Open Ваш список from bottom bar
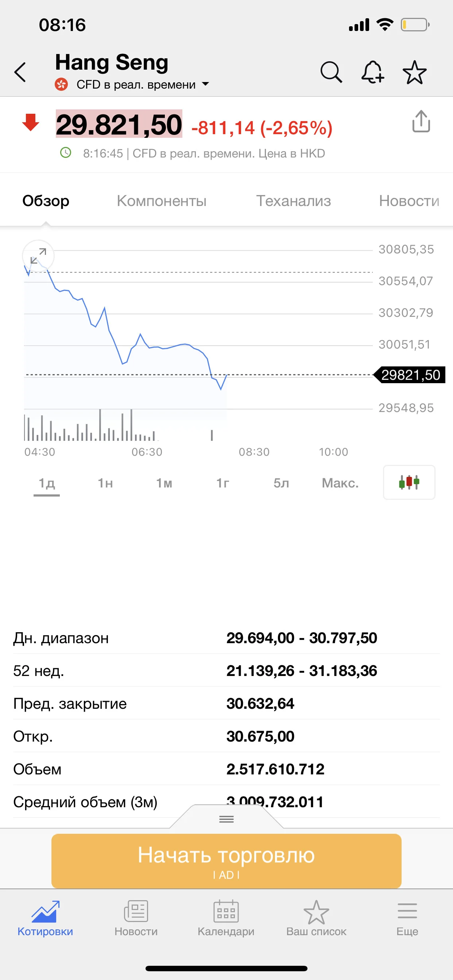453x980 pixels. 316,918
